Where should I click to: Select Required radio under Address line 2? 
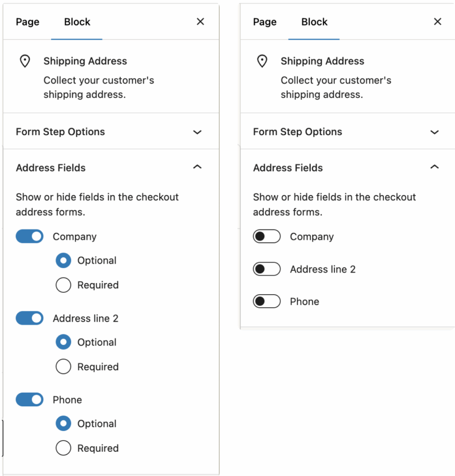point(63,367)
